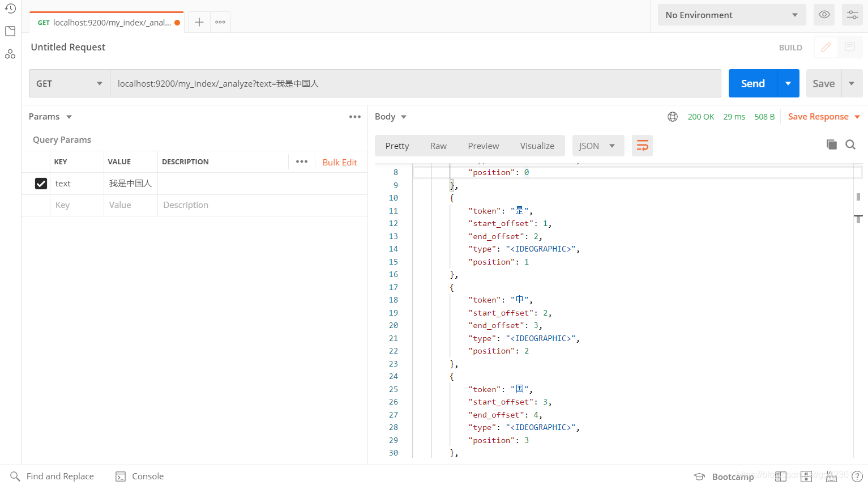
Task: Open the Params section dropdown
Action: coord(50,117)
